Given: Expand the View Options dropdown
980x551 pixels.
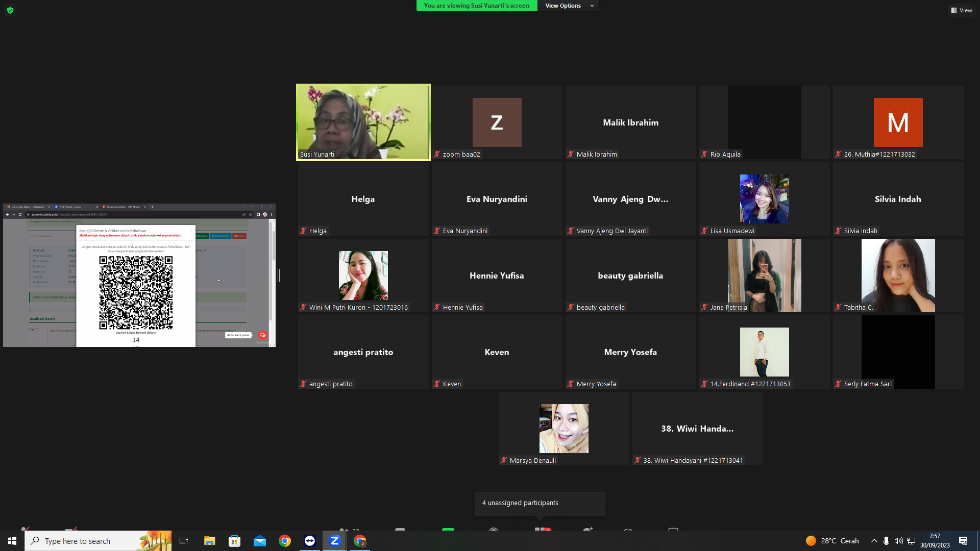Looking at the screenshot, I should pos(569,6).
